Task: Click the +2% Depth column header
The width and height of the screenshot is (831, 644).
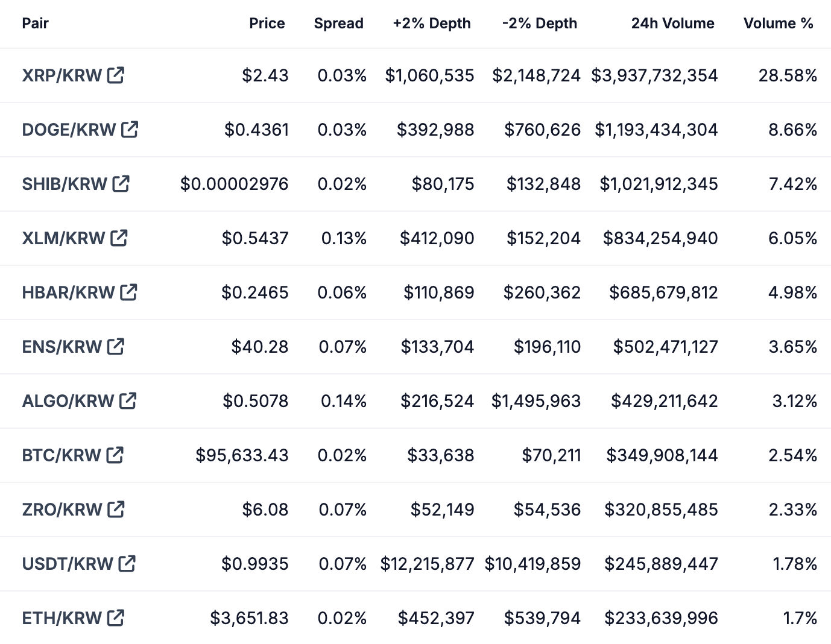Action: (x=432, y=24)
